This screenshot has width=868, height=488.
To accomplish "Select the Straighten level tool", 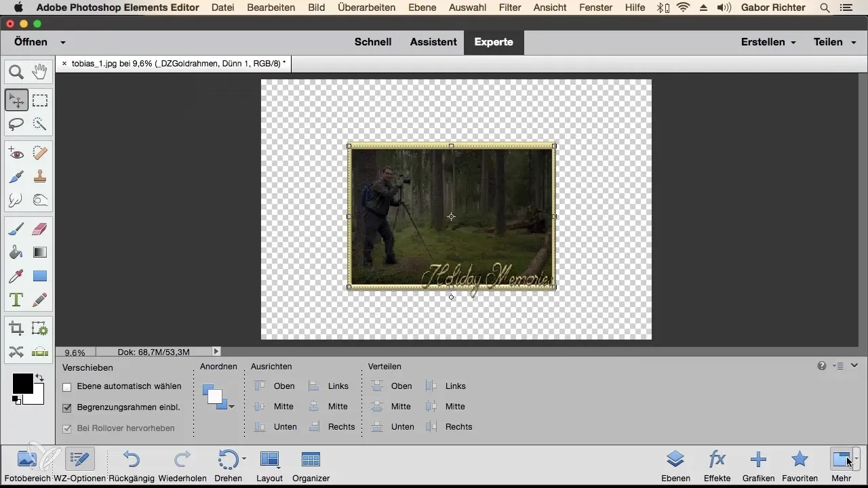I will tap(40, 352).
